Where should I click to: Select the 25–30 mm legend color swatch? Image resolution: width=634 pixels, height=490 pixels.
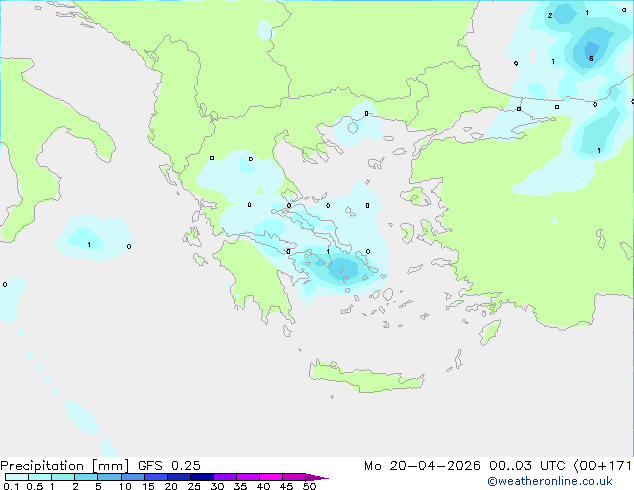coord(201,477)
